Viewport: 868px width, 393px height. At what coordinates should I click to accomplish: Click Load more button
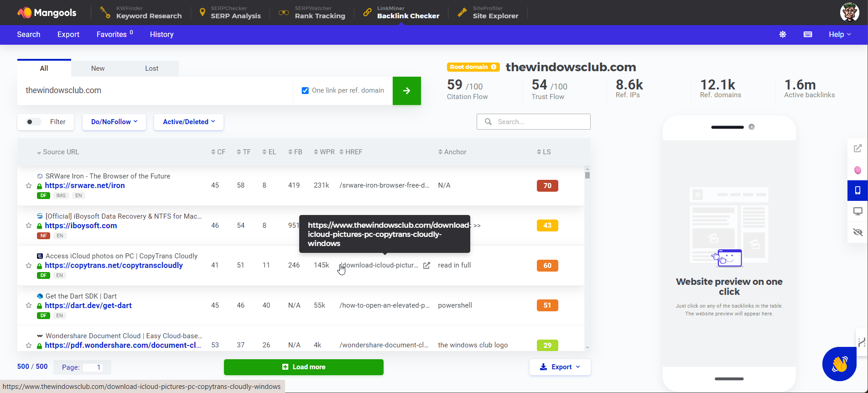click(304, 367)
